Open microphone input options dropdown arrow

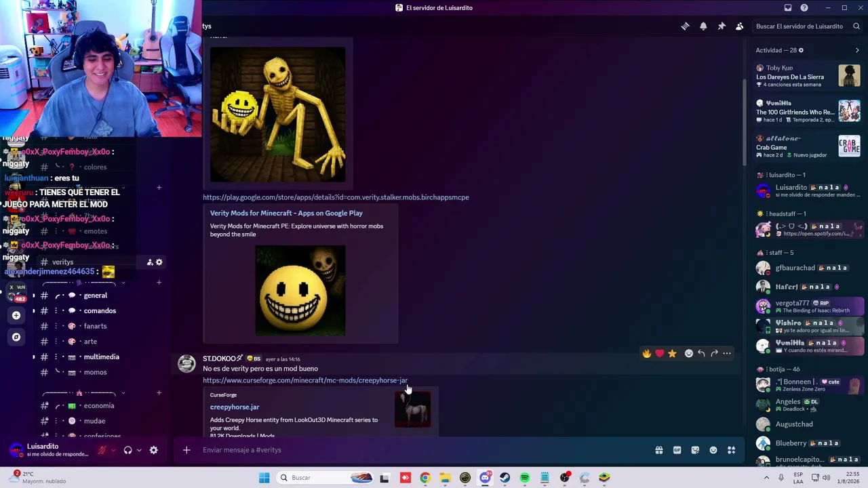click(x=113, y=450)
